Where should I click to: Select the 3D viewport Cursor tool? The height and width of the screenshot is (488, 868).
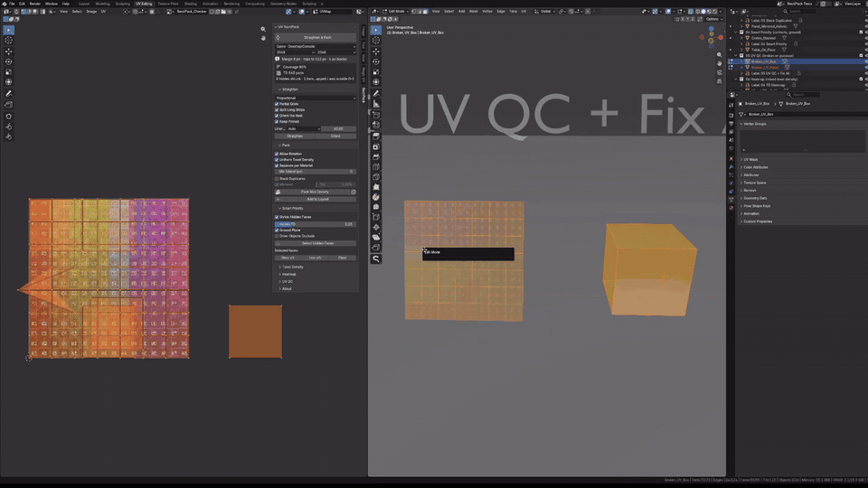(376, 41)
